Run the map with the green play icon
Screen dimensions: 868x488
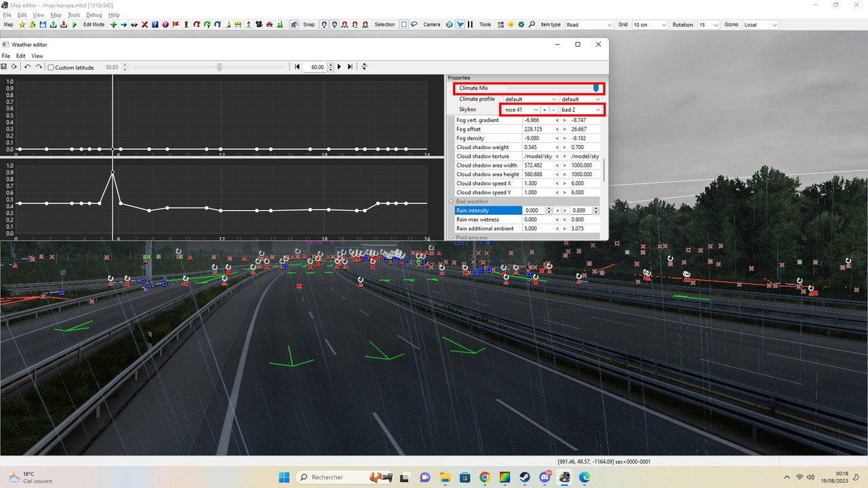click(75, 24)
